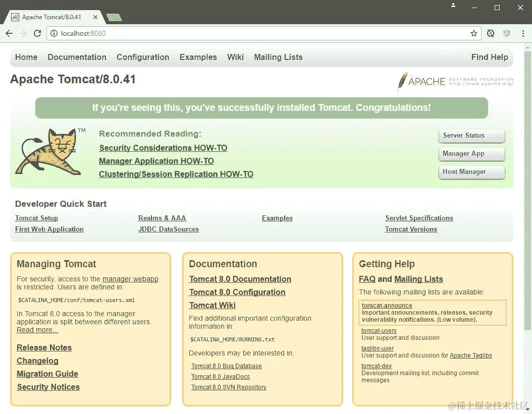Open the Mailing Lists link in the Getting Help box

pos(418,279)
